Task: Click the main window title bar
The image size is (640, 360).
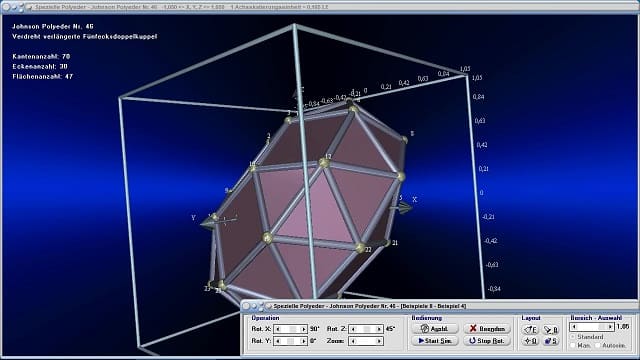Action: (x=320, y=7)
